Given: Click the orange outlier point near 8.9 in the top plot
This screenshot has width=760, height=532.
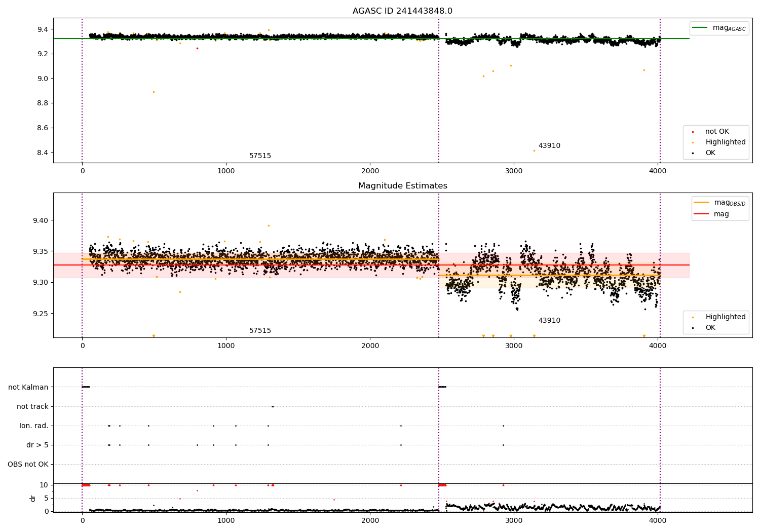Looking at the screenshot, I should click(154, 92).
